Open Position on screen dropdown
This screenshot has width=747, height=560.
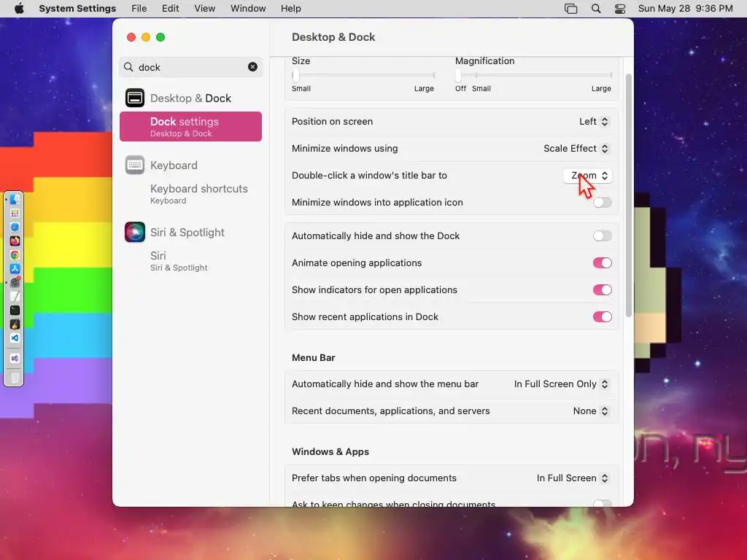(x=594, y=122)
